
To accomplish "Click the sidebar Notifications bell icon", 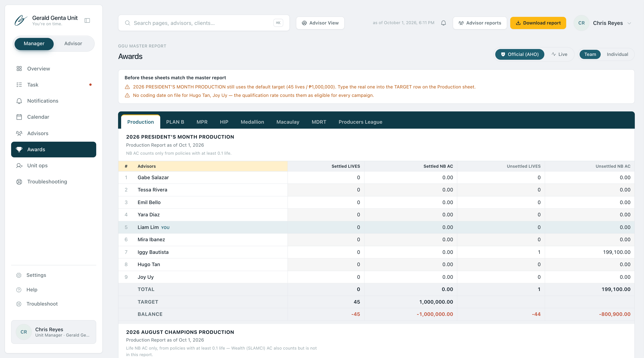I will click(x=19, y=101).
